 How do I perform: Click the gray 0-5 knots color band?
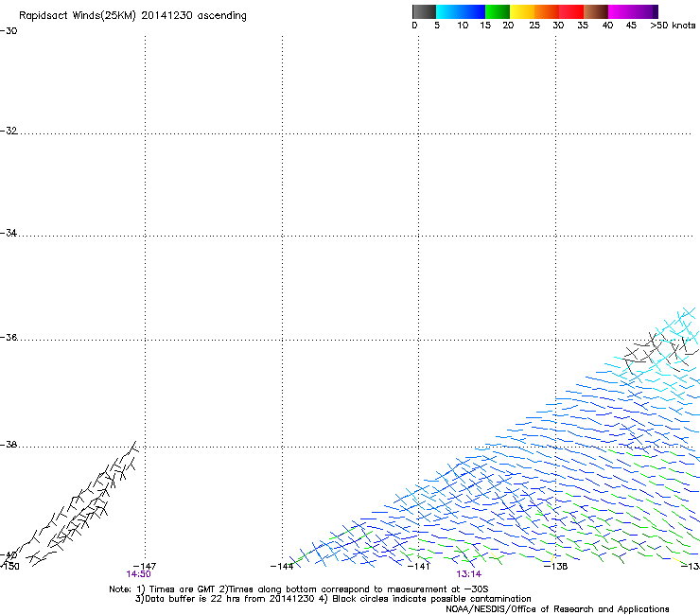tap(424, 11)
